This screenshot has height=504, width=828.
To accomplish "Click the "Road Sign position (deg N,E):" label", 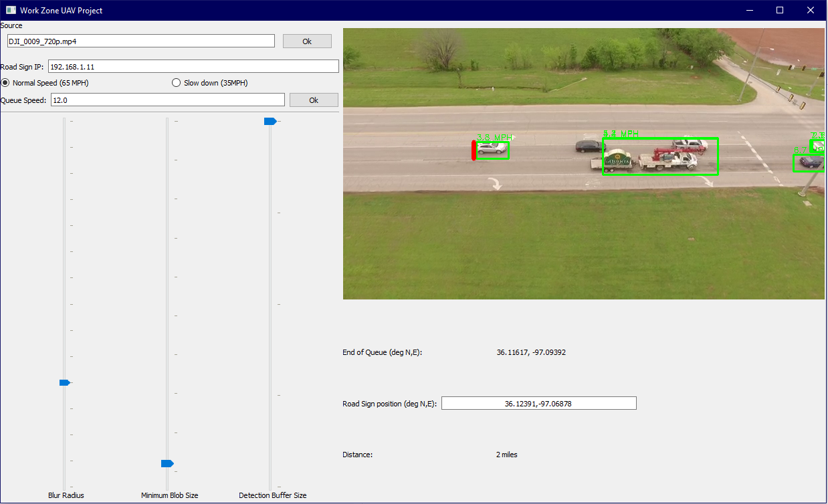I will click(389, 404).
